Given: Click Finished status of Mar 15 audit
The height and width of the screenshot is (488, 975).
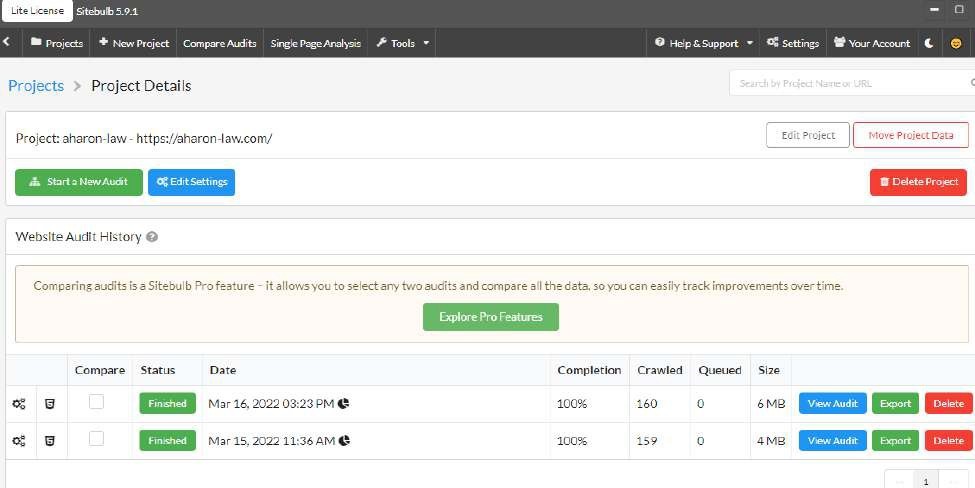Looking at the screenshot, I should click(167, 441).
